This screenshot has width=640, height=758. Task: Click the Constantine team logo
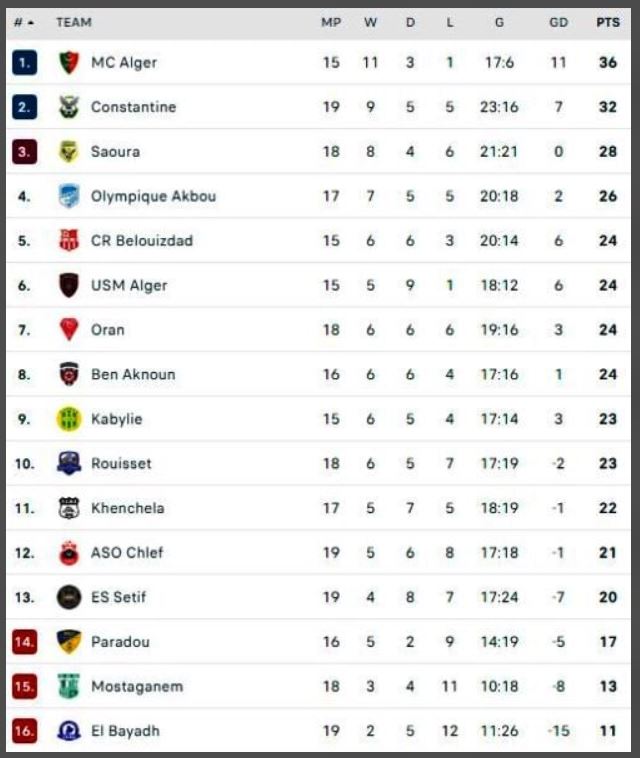(x=68, y=107)
